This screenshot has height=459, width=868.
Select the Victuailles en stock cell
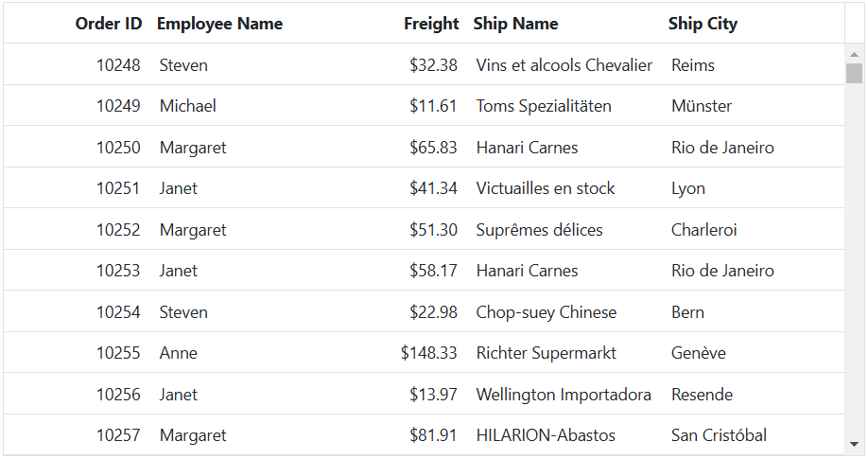click(564, 188)
